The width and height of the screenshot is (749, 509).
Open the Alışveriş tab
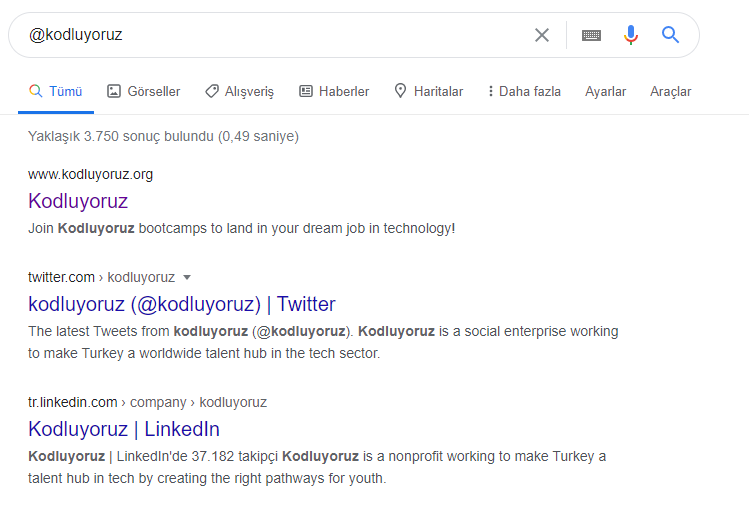239,91
